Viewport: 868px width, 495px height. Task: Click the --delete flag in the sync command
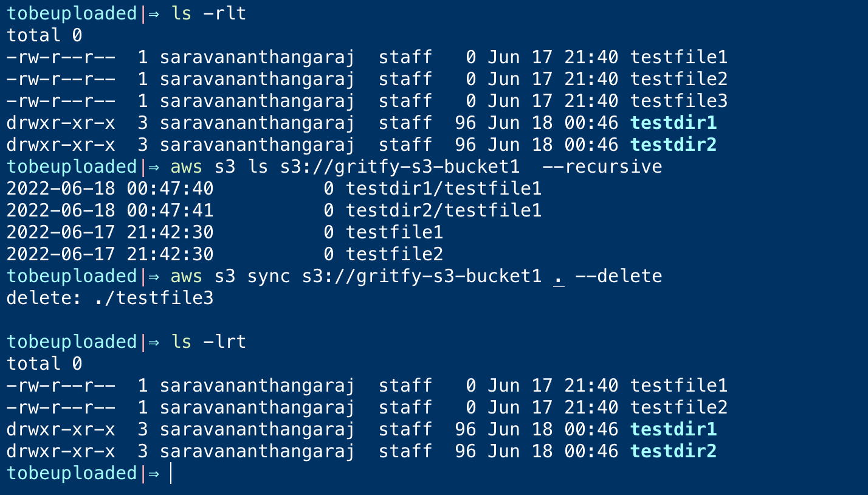[618, 276]
